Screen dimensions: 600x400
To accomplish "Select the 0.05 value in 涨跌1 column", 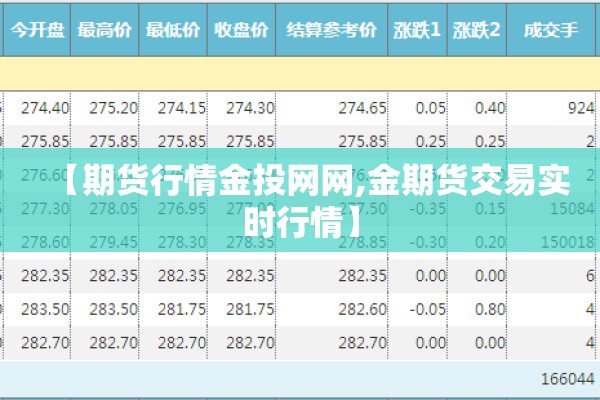I will coord(431,108).
